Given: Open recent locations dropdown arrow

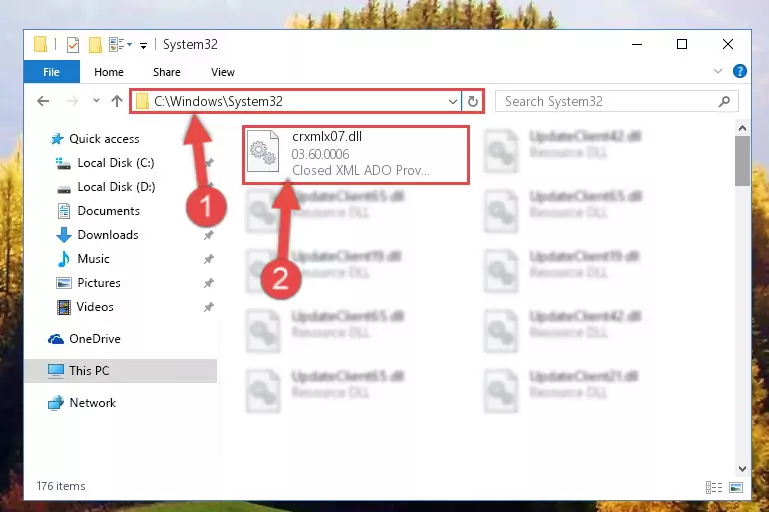Looking at the screenshot, I should pyautogui.click(x=96, y=101).
